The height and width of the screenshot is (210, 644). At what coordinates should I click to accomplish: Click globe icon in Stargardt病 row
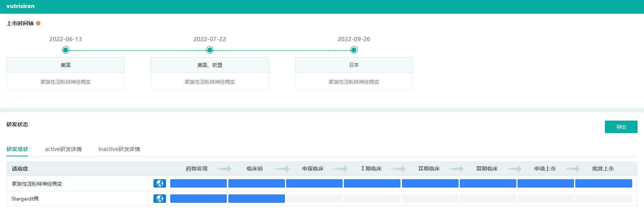point(160,199)
